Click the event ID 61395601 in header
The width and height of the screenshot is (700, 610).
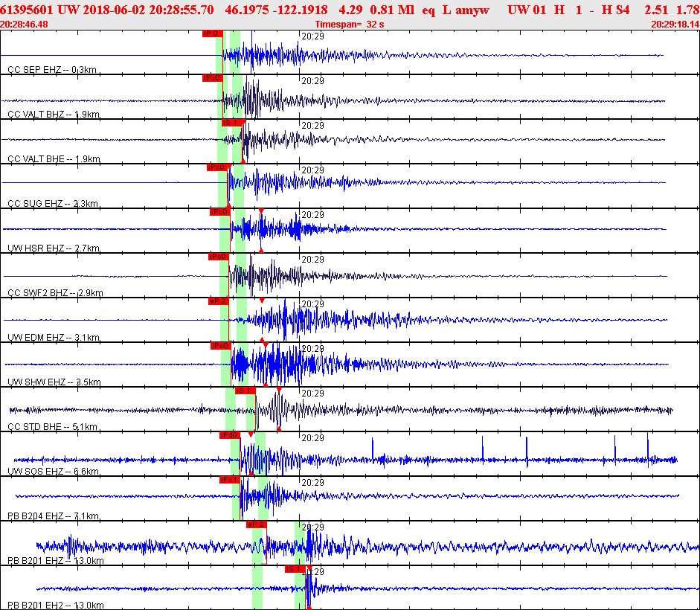(27, 10)
